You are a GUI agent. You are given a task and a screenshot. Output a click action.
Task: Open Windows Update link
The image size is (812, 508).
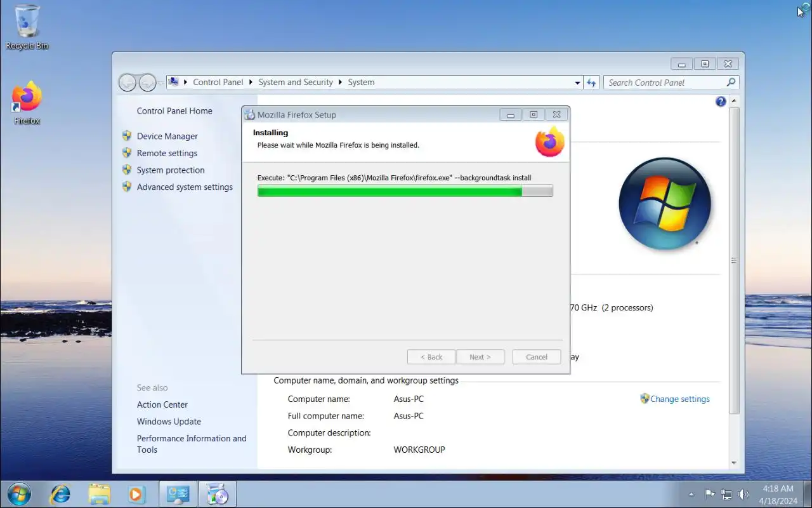pyautogui.click(x=169, y=422)
